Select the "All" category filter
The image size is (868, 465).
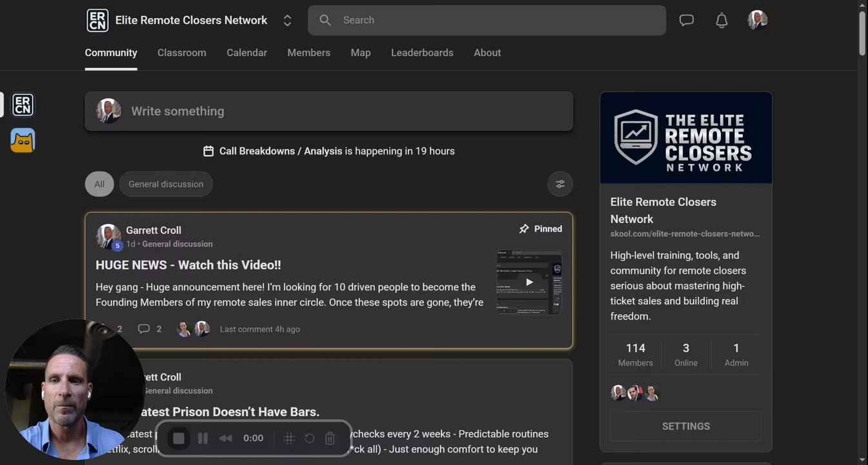pyautogui.click(x=99, y=184)
